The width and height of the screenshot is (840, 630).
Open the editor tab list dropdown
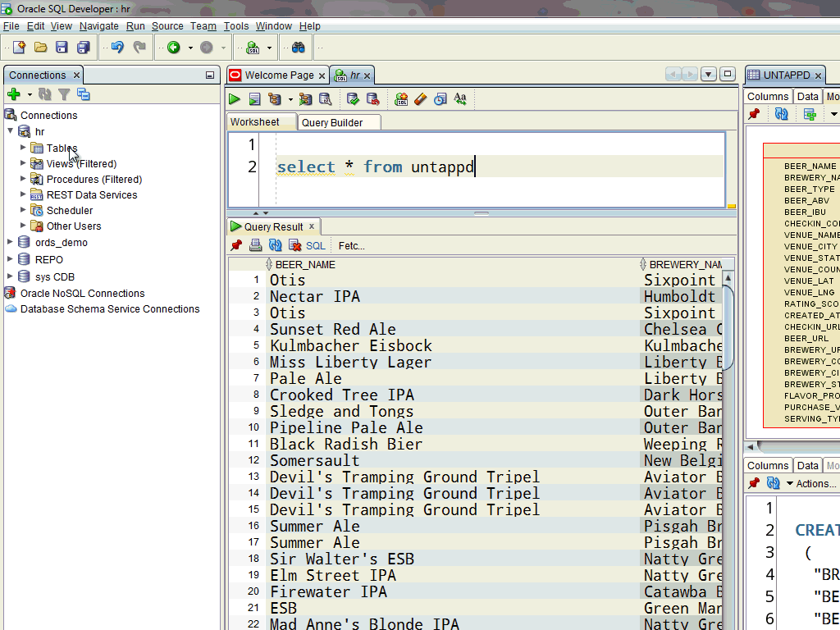tap(708, 75)
